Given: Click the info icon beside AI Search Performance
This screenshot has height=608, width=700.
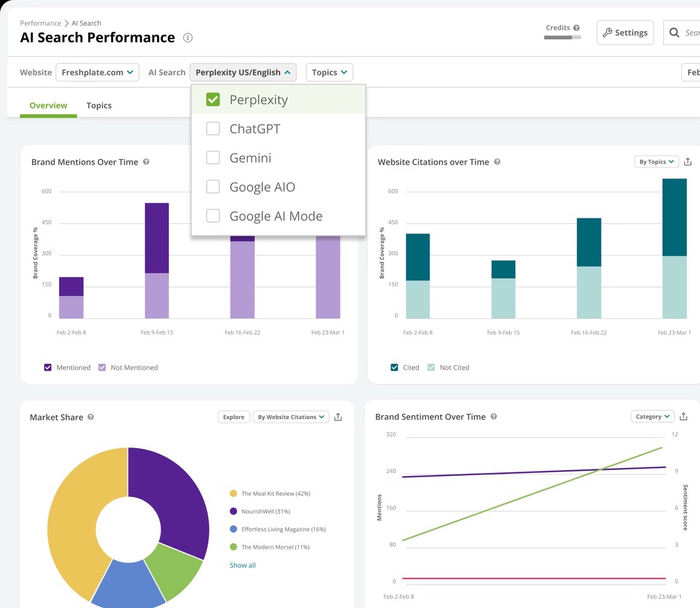Looking at the screenshot, I should click(188, 37).
